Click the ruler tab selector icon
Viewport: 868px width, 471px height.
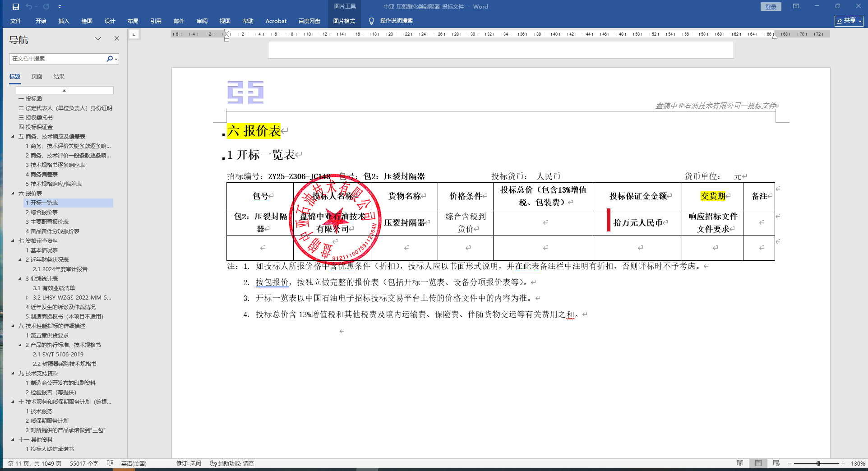click(x=134, y=34)
